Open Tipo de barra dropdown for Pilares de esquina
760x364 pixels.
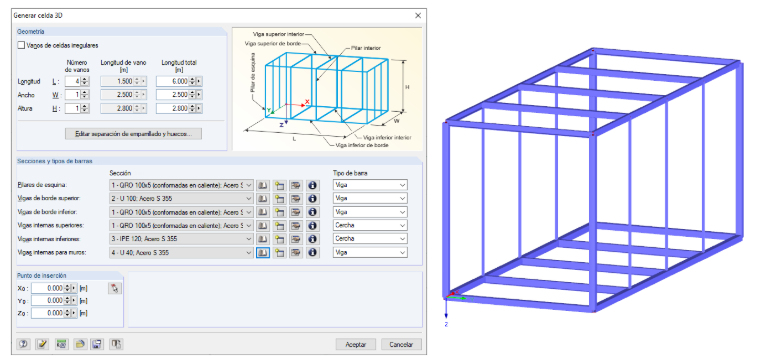[x=370, y=185]
